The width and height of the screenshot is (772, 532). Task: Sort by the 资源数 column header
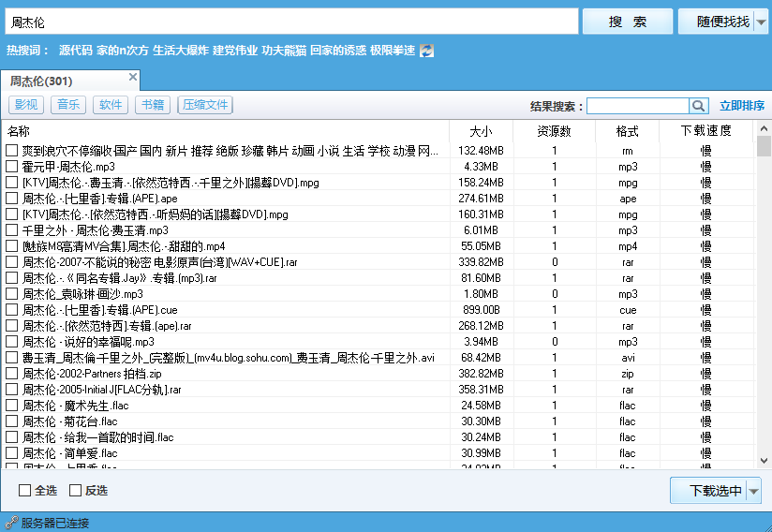pos(555,131)
